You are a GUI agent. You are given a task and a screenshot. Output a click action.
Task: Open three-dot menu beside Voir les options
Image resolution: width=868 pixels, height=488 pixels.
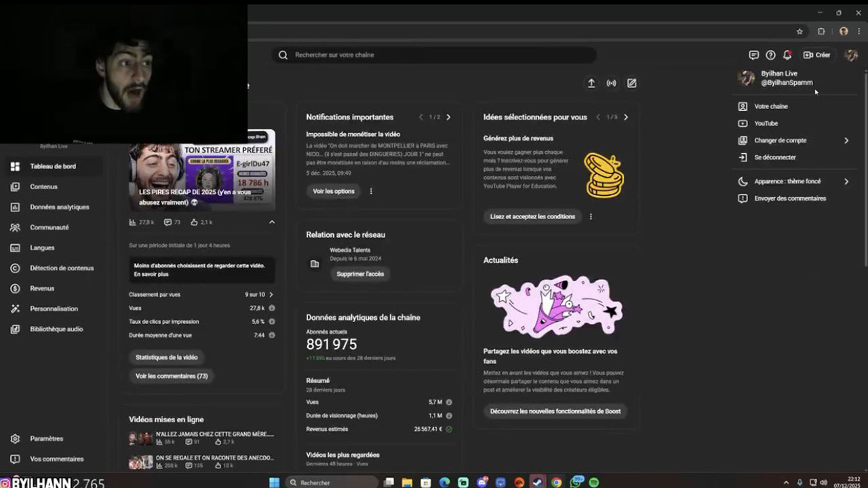tap(371, 191)
